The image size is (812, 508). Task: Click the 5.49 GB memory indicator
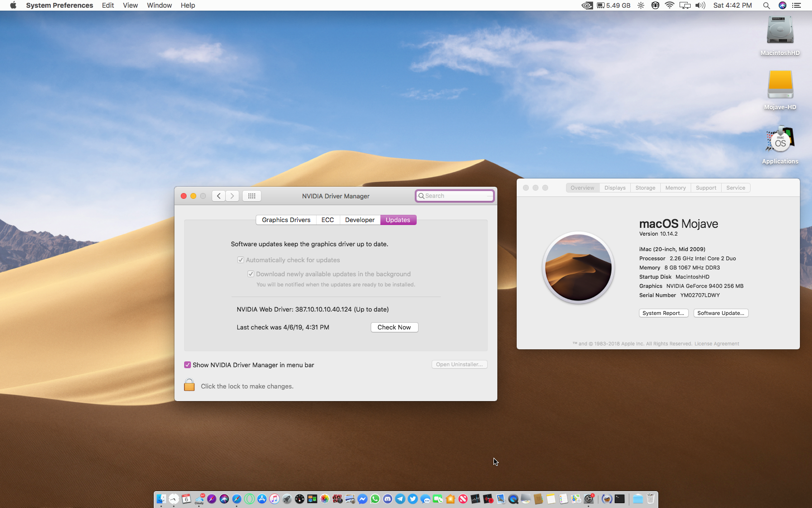point(614,5)
